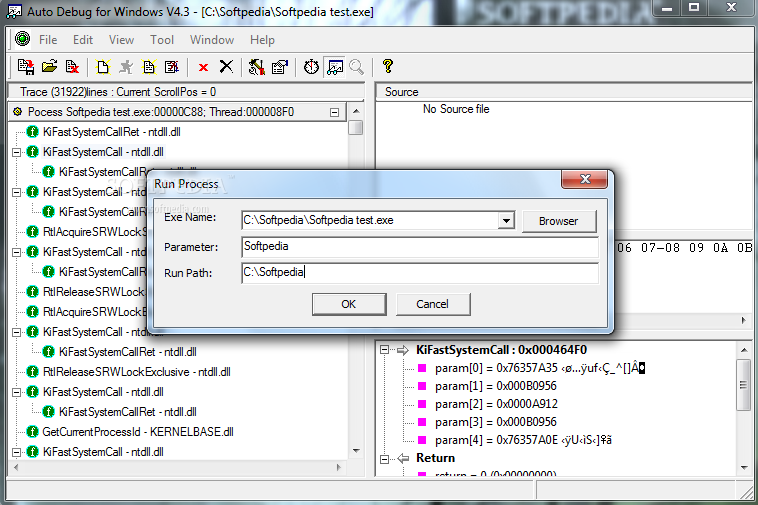758x505 pixels.
Task: Select param[1] = 0x000B0956 row
Action: coord(496,386)
